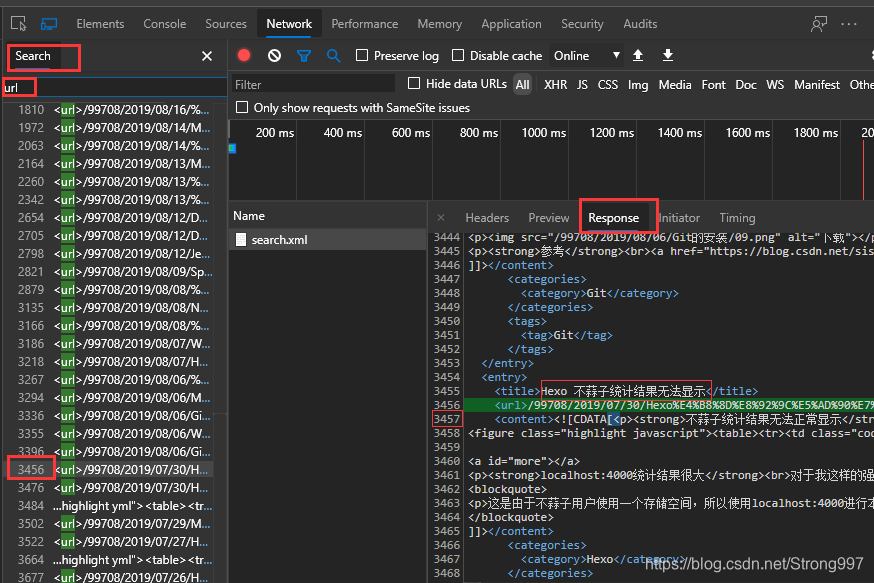Open search result at line 3484
This screenshot has width=874, height=583.
108,506
